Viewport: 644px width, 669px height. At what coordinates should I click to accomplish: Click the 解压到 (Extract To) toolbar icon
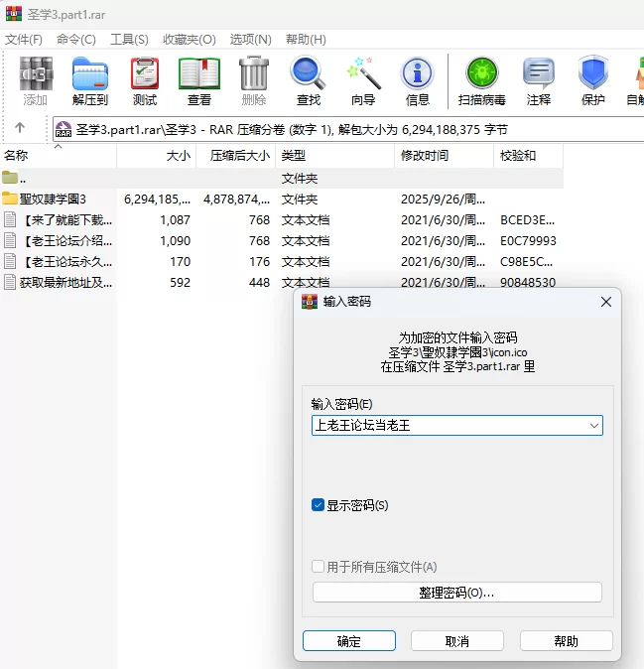[89, 73]
